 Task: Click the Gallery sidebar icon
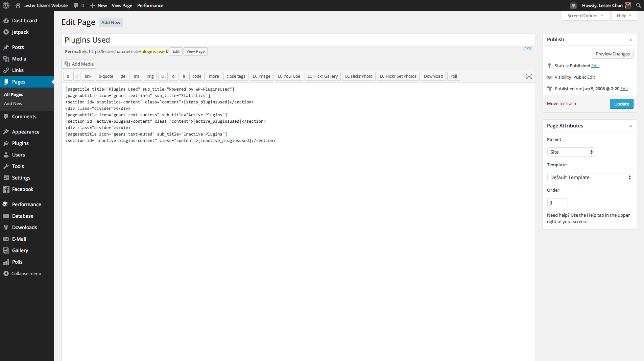coord(6,250)
